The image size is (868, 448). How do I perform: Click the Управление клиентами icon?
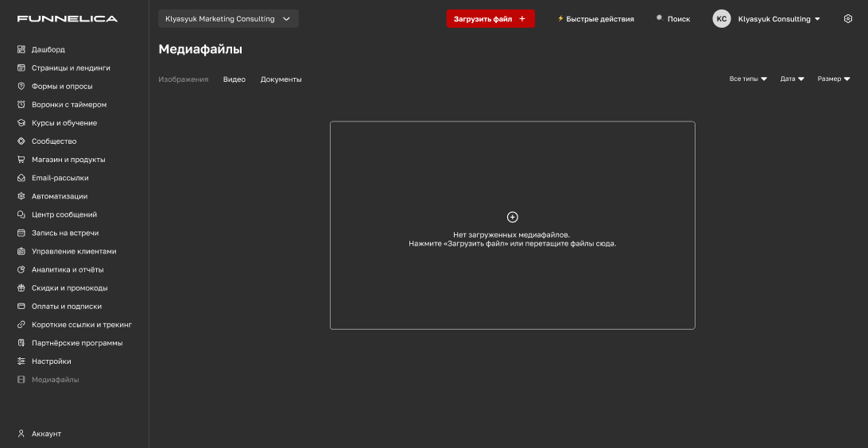pyautogui.click(x=21, y=251)
